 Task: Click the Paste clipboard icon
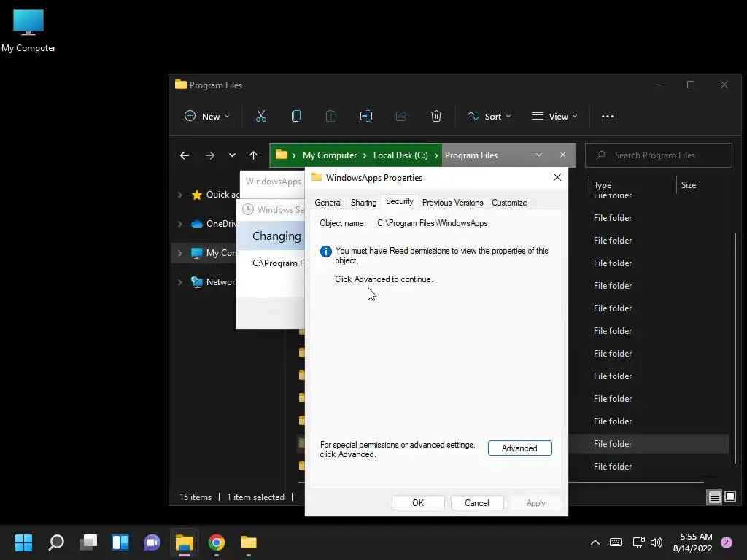[x=331, y=116]
